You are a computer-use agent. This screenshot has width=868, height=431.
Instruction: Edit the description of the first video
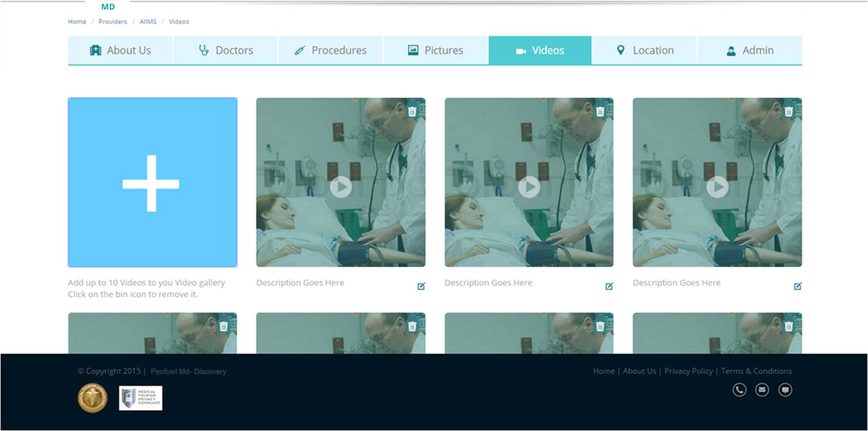[421, 286]
